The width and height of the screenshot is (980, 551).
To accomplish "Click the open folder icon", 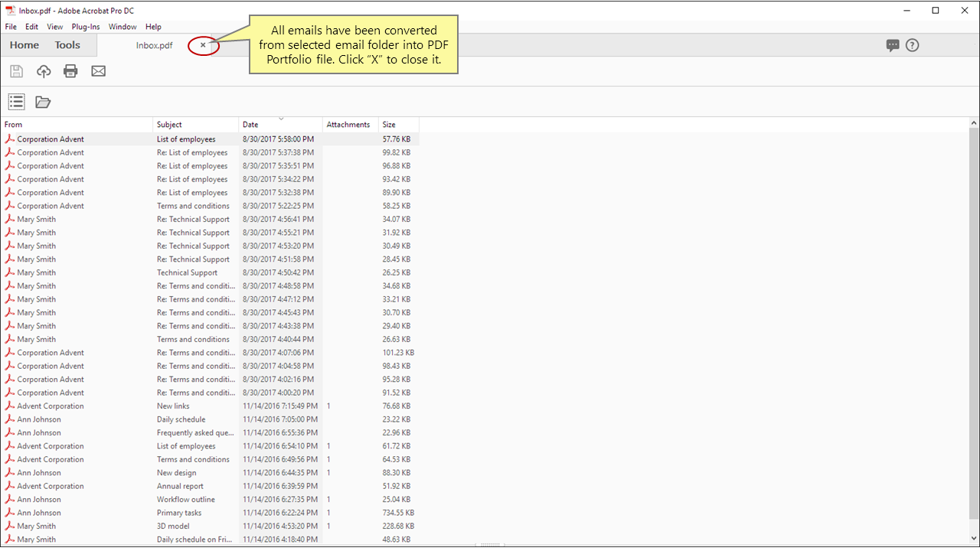I will click(x=43, y=102).
